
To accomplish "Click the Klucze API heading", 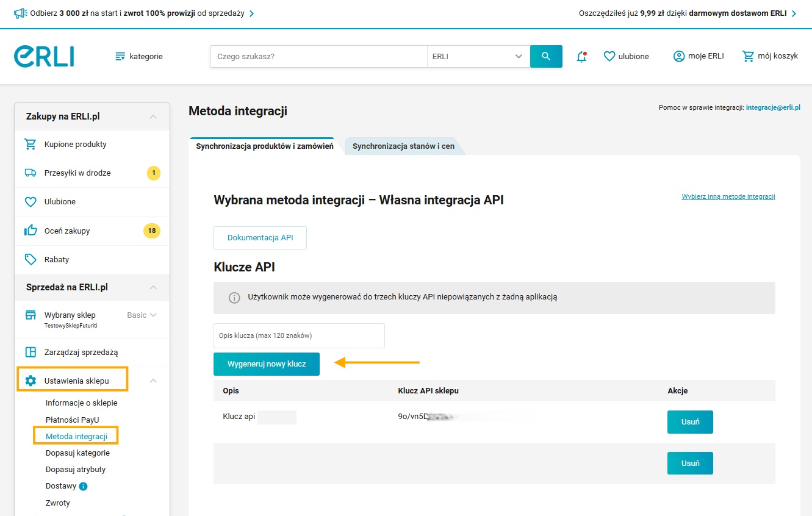I will click(x=245, y=267).
